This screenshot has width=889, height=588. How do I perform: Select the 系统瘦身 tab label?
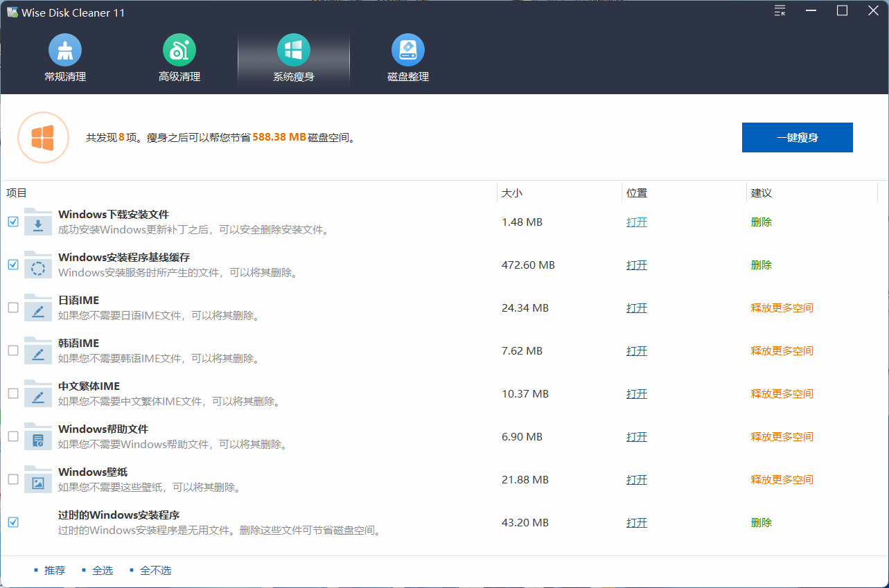pos(294,77)
